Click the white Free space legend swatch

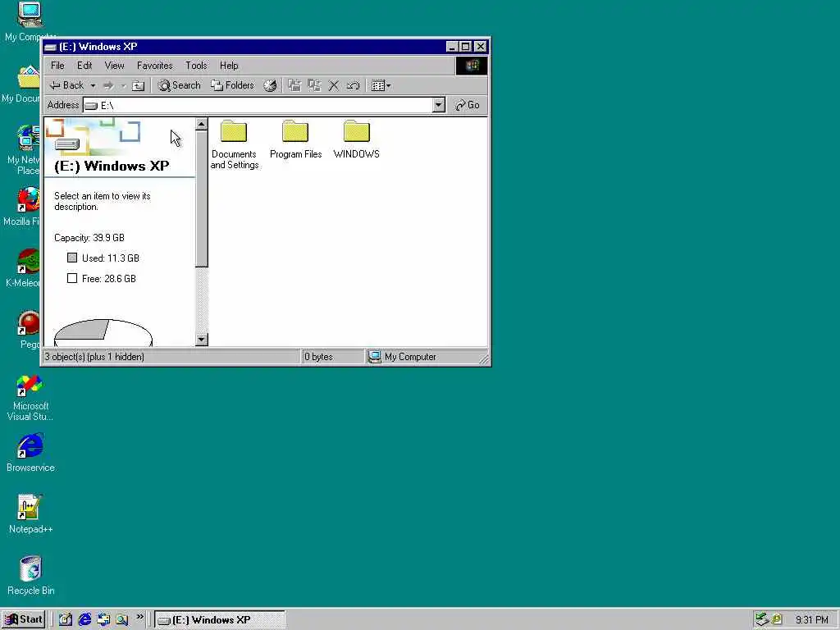coord(72,278)
